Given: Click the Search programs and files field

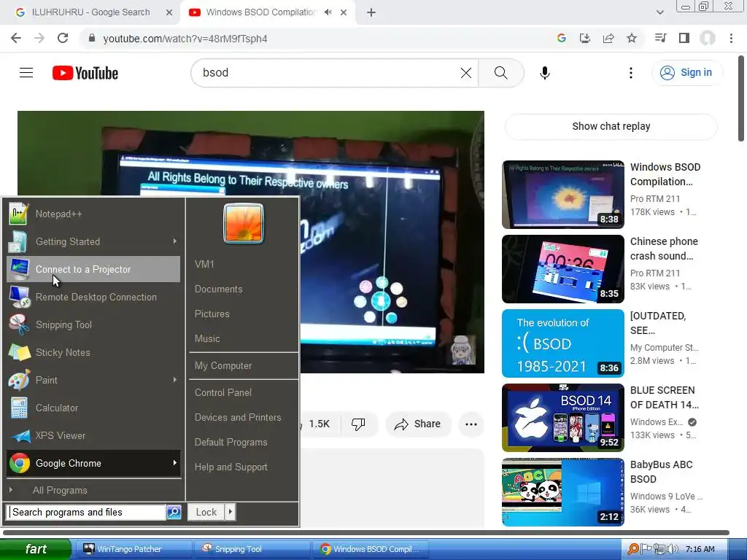Looking at the screenshot, I should pos(88,512).
